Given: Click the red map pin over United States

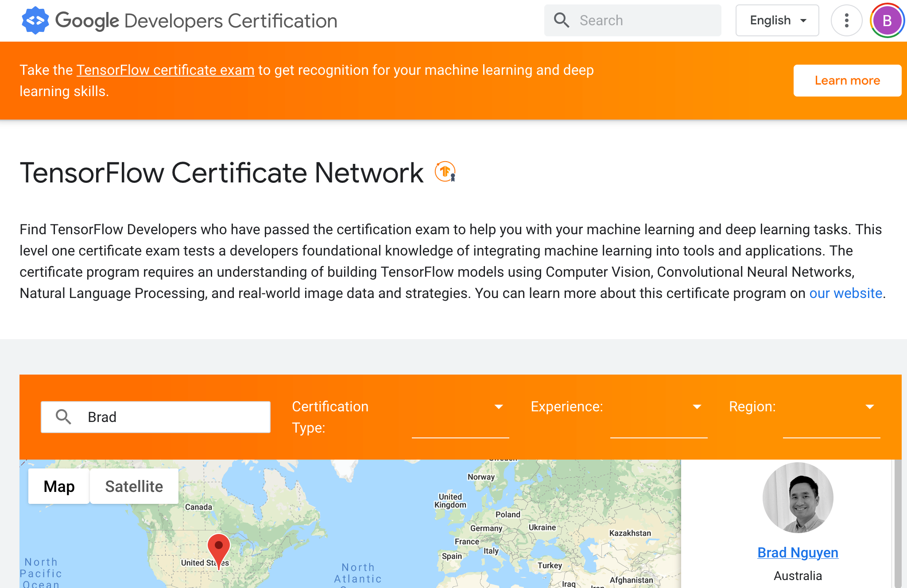Looking at the screenshot, I should pyautogui.click(x=219, y=551).
